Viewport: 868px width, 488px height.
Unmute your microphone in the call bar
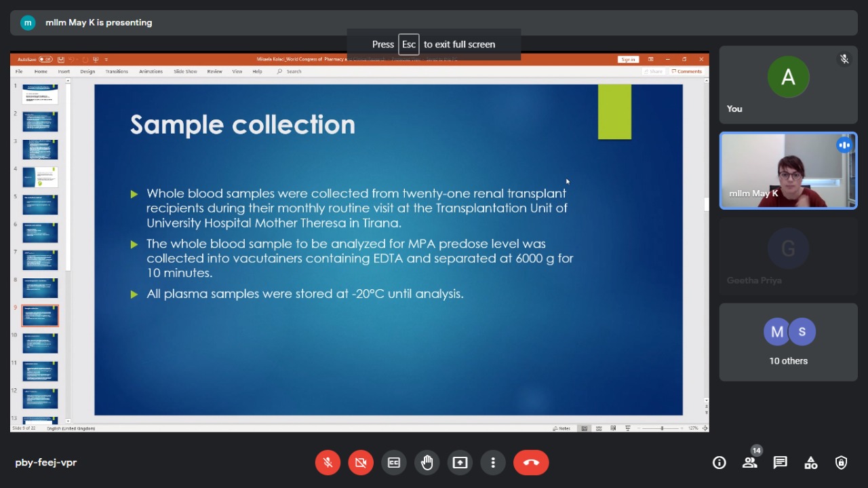[x=328, y=463]
